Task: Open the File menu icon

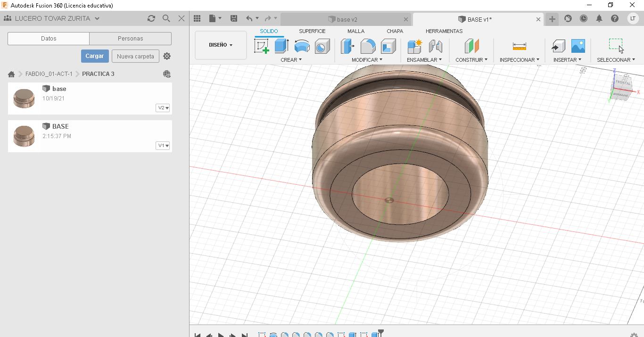Action: (213, 18)
